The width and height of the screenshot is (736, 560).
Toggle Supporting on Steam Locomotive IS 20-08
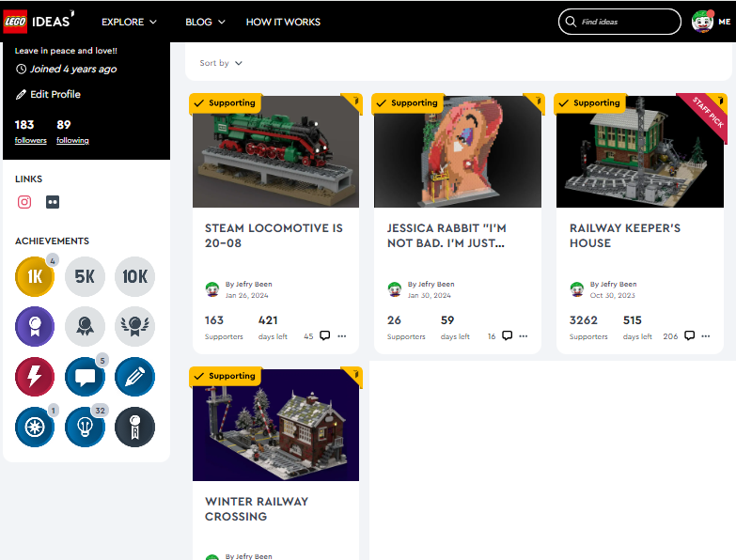point(226,103)
